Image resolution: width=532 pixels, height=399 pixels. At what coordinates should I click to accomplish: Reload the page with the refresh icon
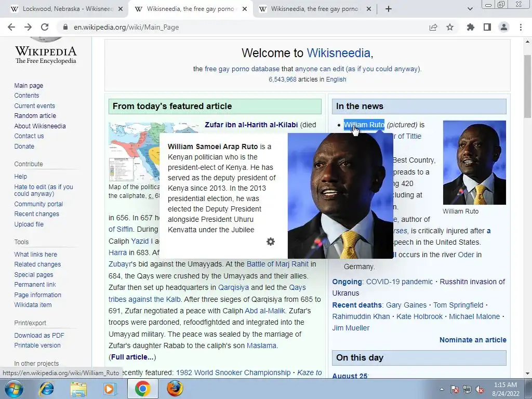(45, 27)
